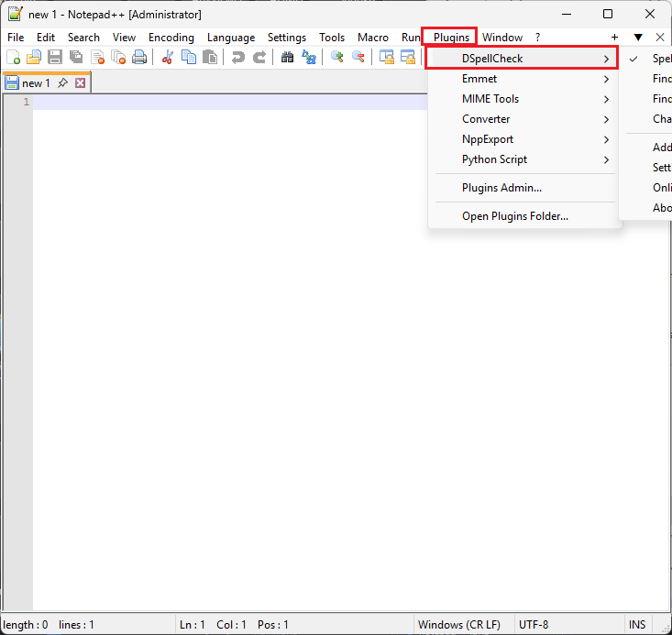Click the Undo arrow icon
672x635 pixels.
point(238,57)
